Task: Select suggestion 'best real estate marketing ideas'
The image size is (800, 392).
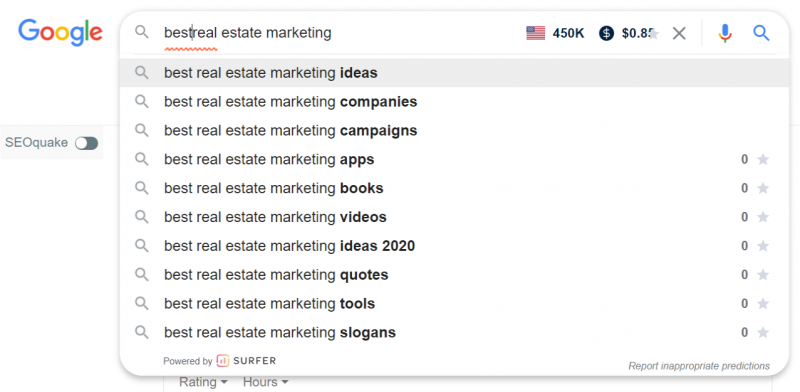Action: coord(454,73)
